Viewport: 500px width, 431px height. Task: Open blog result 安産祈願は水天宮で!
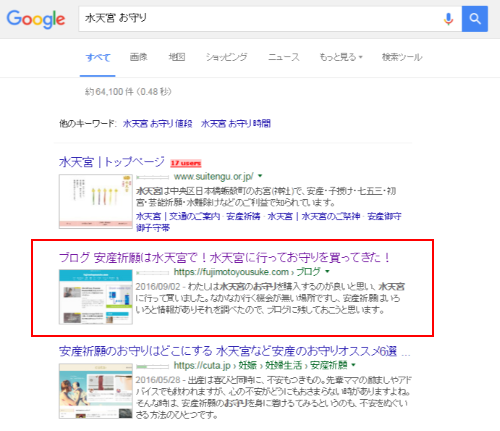(224, 258)
